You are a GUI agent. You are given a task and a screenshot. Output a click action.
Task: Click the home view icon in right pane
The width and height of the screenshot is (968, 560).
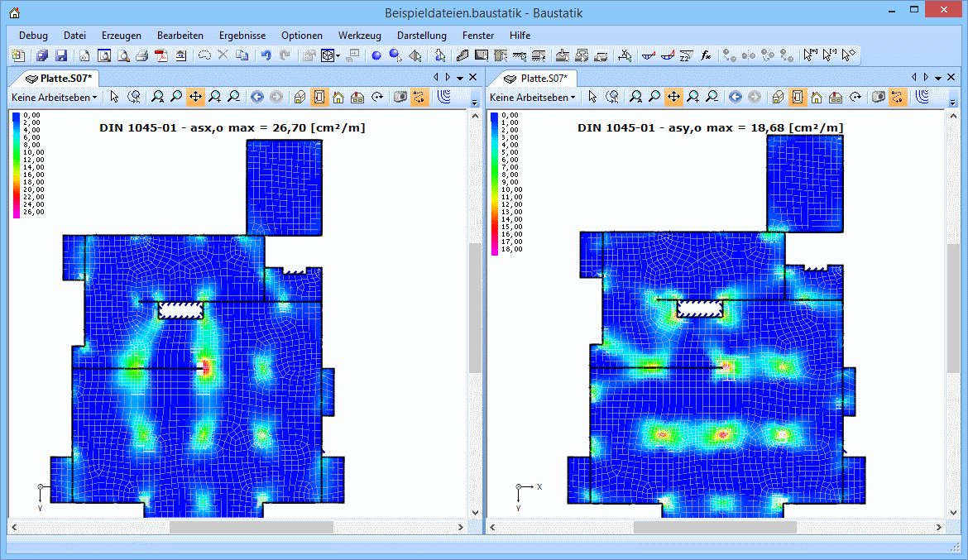[816, 97]
